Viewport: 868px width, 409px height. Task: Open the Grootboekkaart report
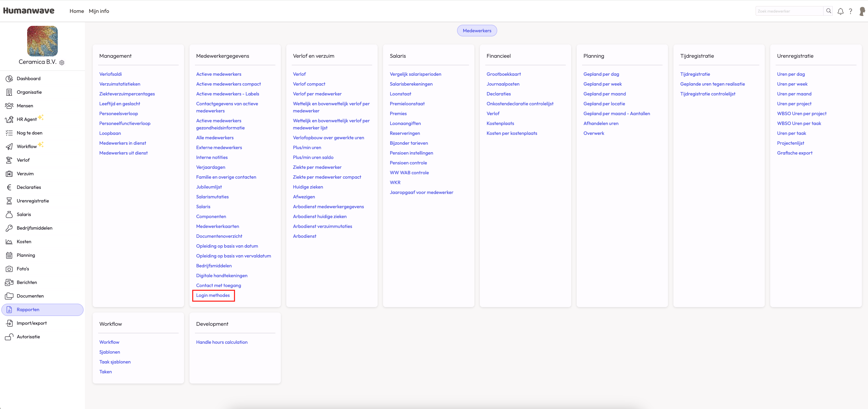click(x=504, y=74)
